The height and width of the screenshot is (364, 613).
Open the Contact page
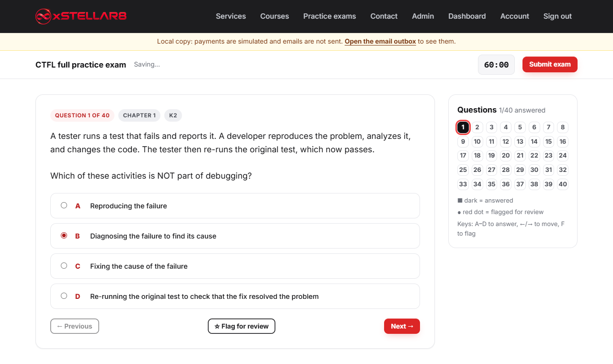(384, 16)
